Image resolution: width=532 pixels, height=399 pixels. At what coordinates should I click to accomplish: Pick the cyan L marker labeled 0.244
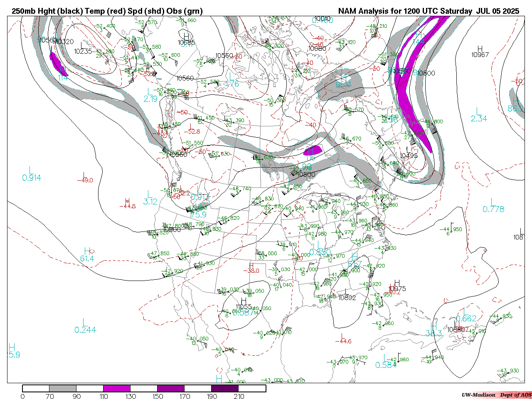[84, 322]
